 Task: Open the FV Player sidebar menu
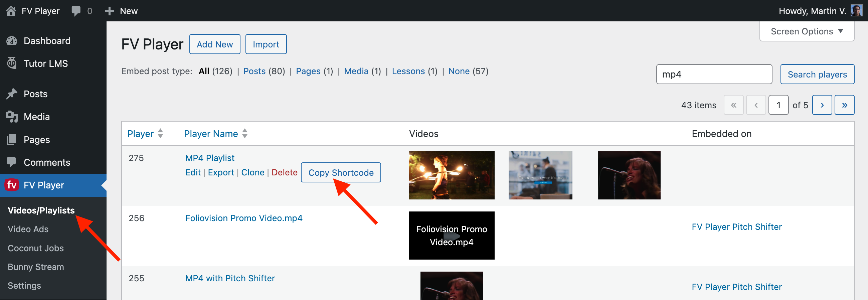tap(53, 185)
